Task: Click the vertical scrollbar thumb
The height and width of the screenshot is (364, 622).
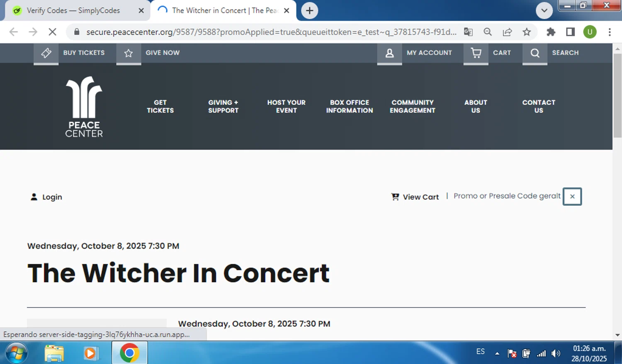Action: (x=617, y=95)
